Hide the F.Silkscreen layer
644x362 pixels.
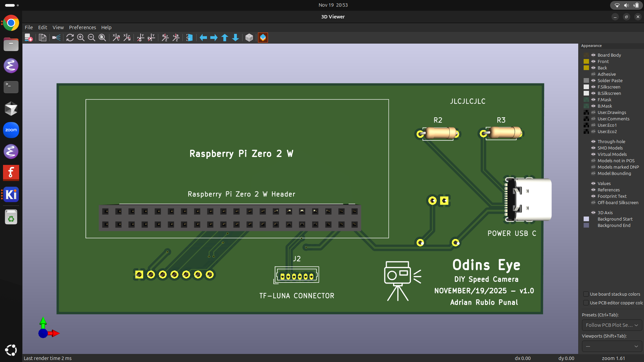coord(593,87)
